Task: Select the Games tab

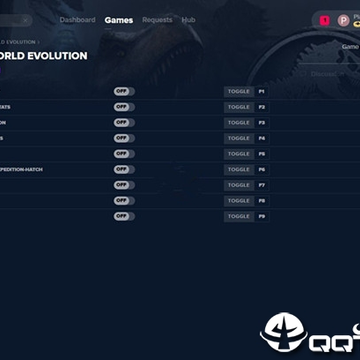Action: [119, 20]
